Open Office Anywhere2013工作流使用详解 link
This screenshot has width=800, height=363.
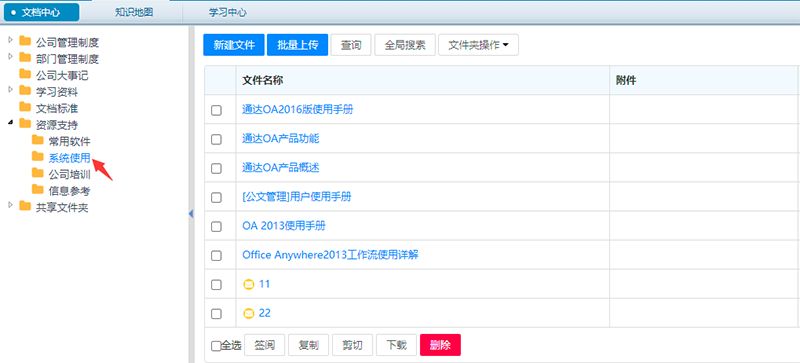point(331,255)
